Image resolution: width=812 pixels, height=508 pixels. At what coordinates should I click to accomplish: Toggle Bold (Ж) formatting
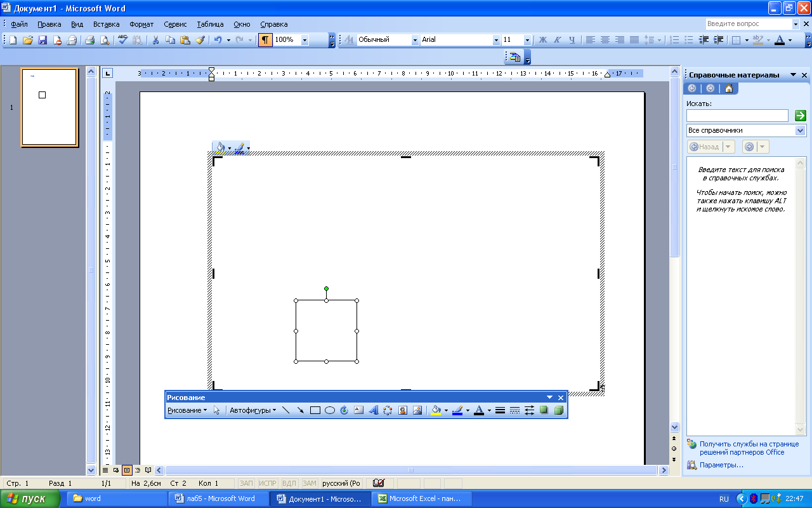(543, 40)
